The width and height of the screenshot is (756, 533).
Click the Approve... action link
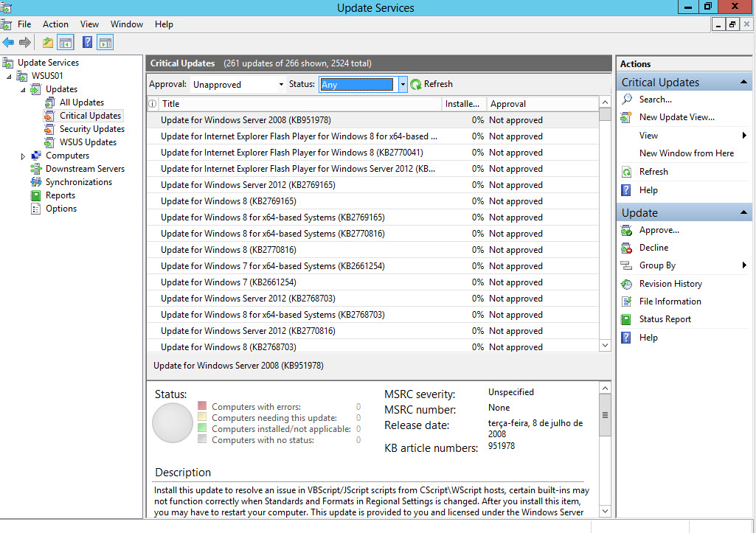click(x=659, y=230)
